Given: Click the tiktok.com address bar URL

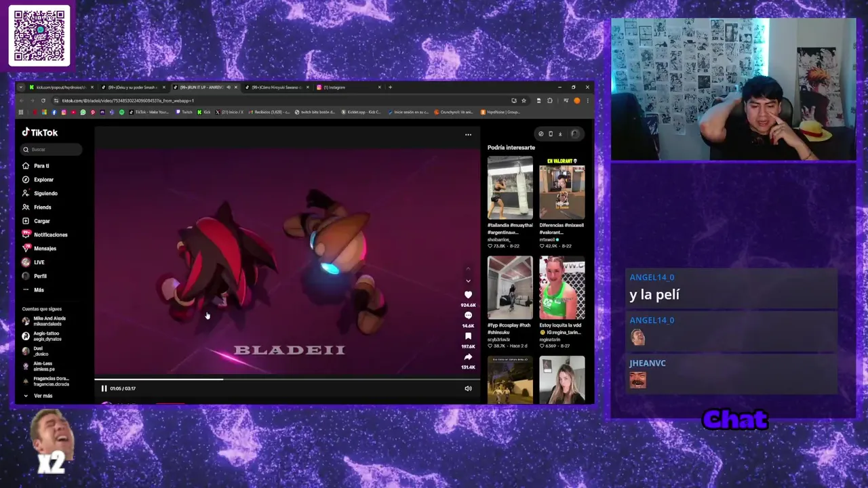Looking at the screenshot, I should [127, 100].
